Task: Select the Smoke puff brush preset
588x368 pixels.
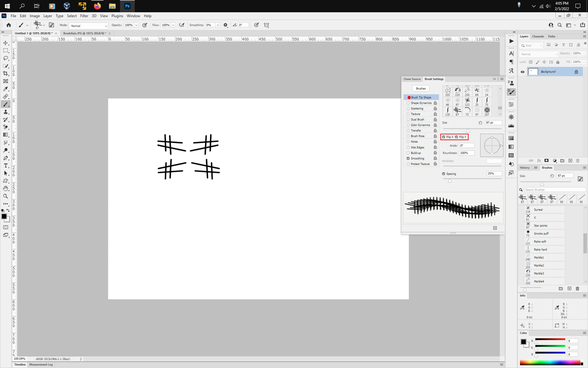Action: point(541,234)
